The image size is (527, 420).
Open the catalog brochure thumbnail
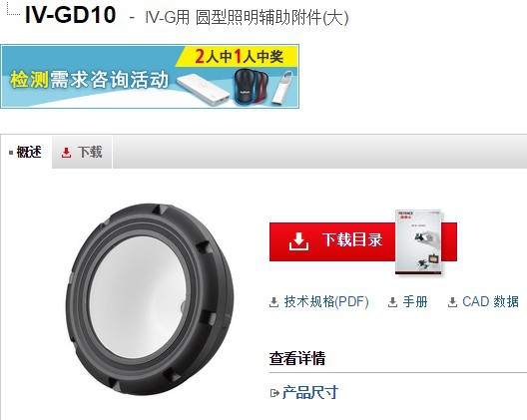point(418,242)
